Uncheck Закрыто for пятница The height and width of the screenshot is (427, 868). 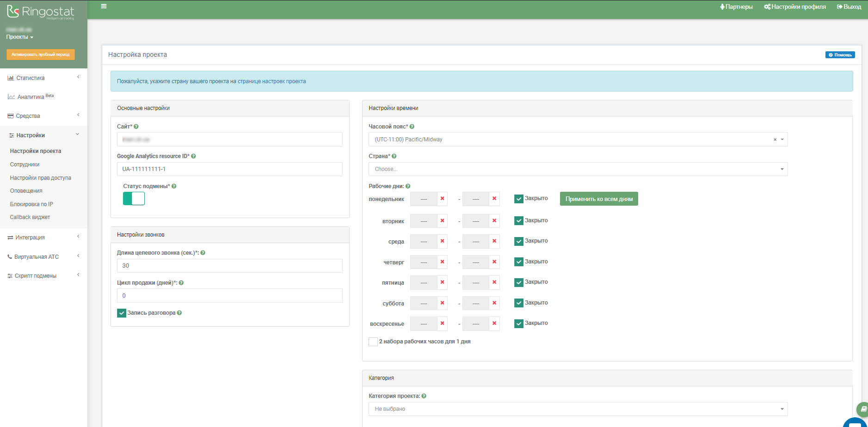point(519,282)
